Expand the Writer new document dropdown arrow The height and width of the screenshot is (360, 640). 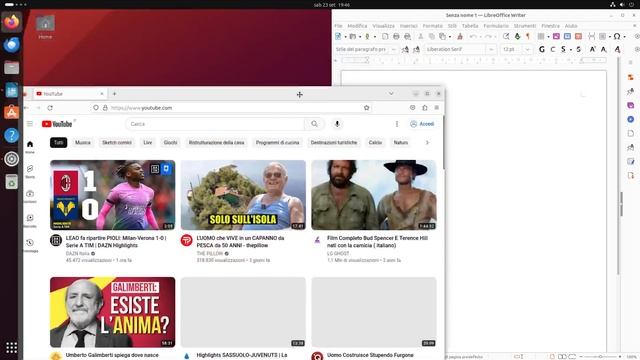[x=345, y=37]
